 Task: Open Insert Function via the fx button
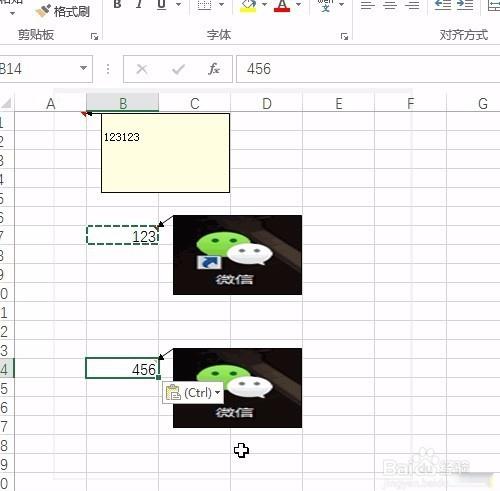pos(214,69)
